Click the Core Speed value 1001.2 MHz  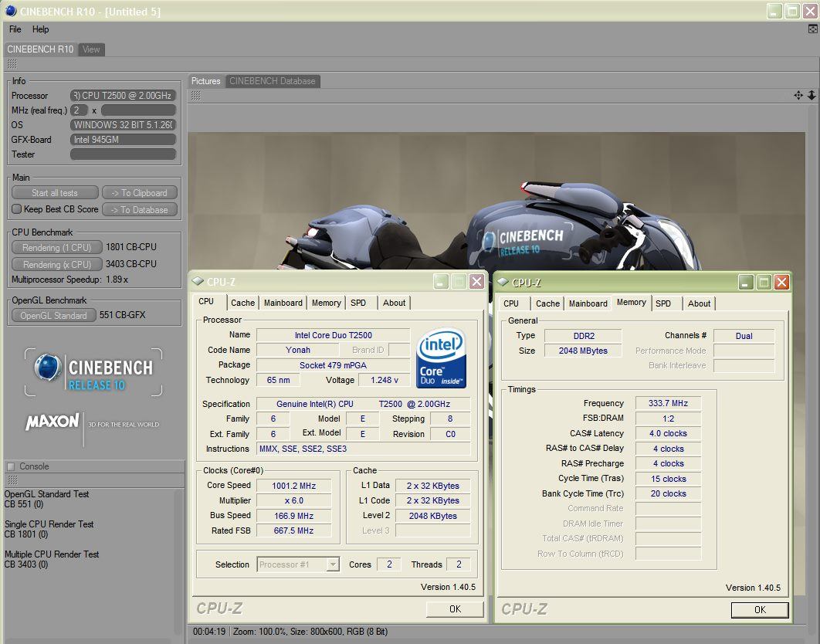(294, 486)
